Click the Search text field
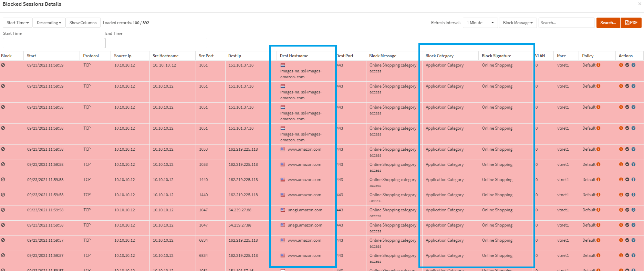 [x=566, y=23]
